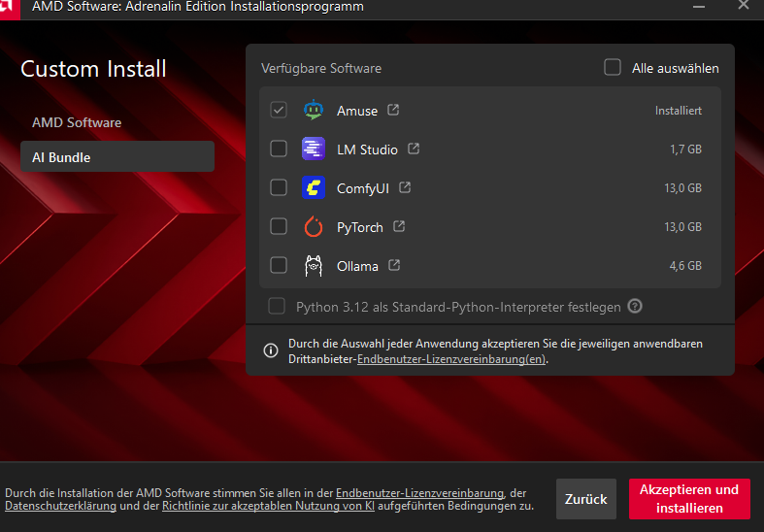Click Akzeptieren und installieren button

689,499
